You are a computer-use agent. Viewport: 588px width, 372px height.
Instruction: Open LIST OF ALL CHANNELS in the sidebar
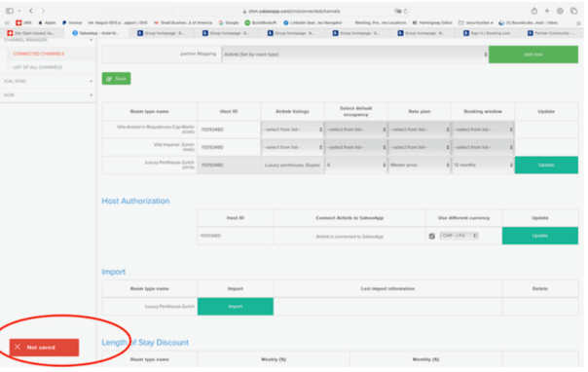click(38, 67)
